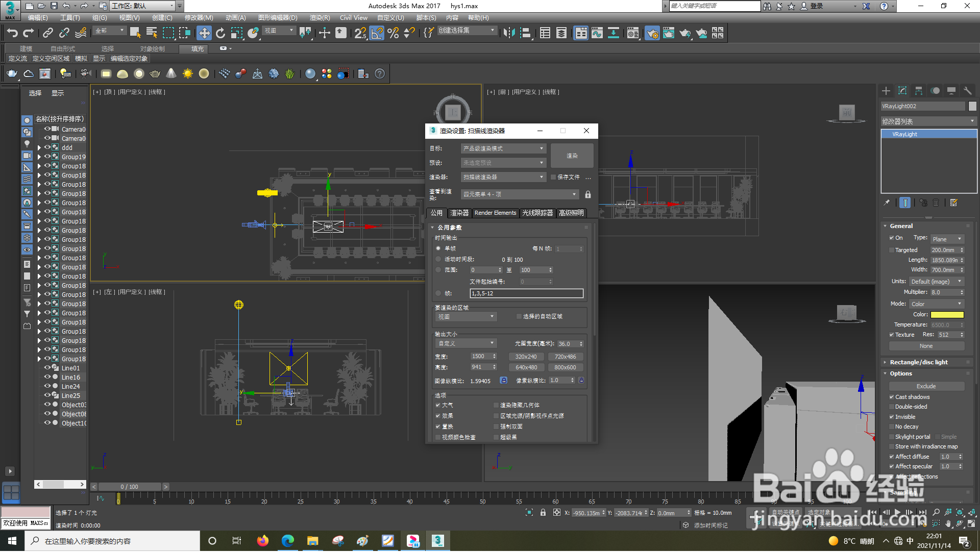Open the Hierarchy panel tab
This screenshot has height=552, width=980.
[919, 91]
